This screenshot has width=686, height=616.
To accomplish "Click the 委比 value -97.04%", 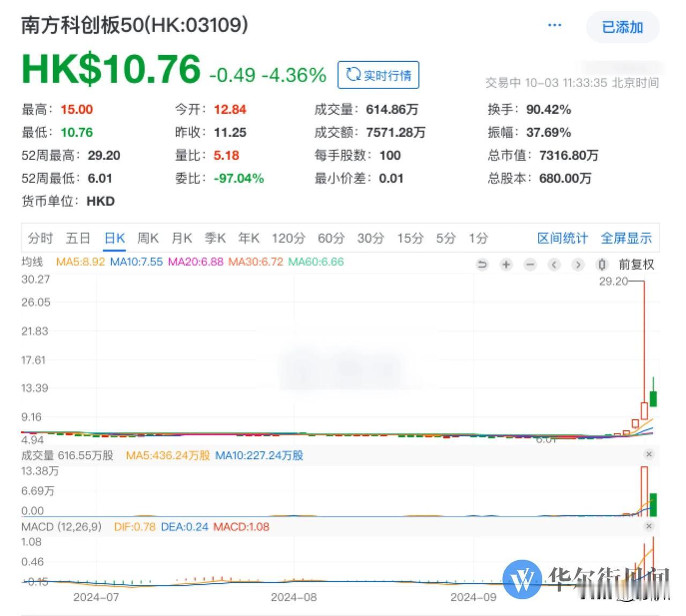I will (x=238, y=179).
